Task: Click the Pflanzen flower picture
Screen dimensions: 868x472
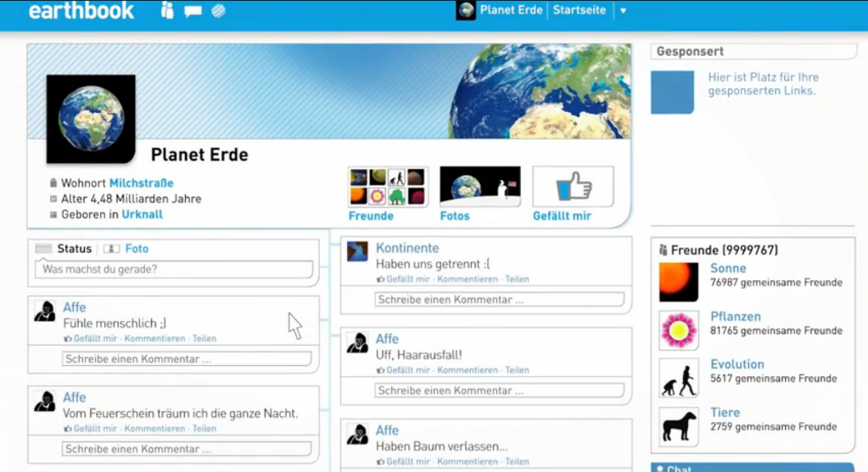Action: (x=678, y=330)
